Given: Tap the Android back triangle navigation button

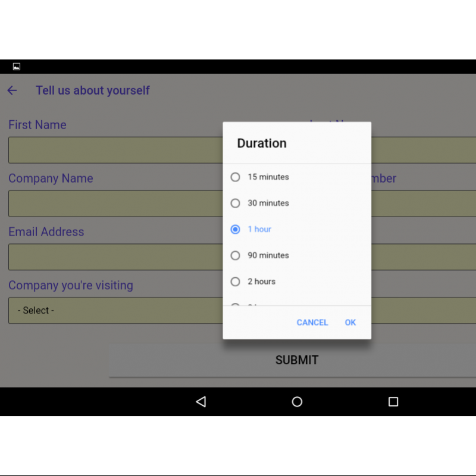Looking at the screenshot, I should click(x=201, y=402).
